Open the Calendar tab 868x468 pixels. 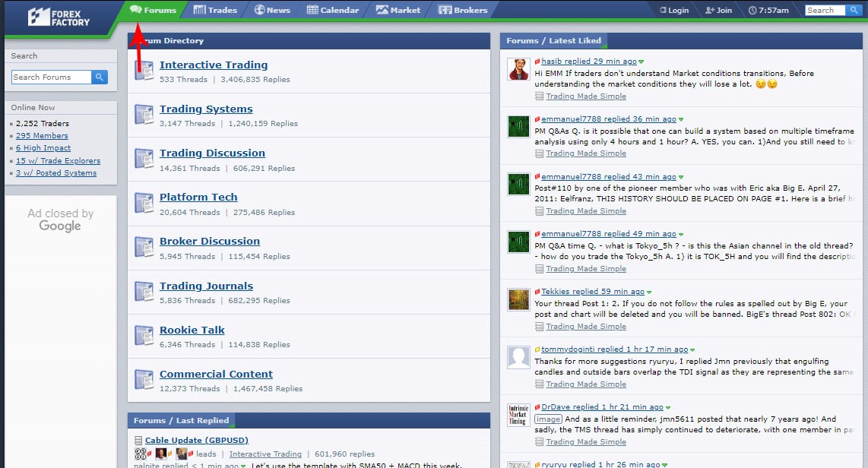point(333,10)
